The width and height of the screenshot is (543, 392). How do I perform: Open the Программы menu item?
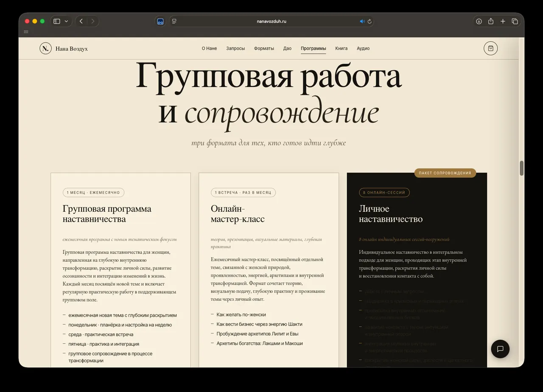[x=313, y=48]
